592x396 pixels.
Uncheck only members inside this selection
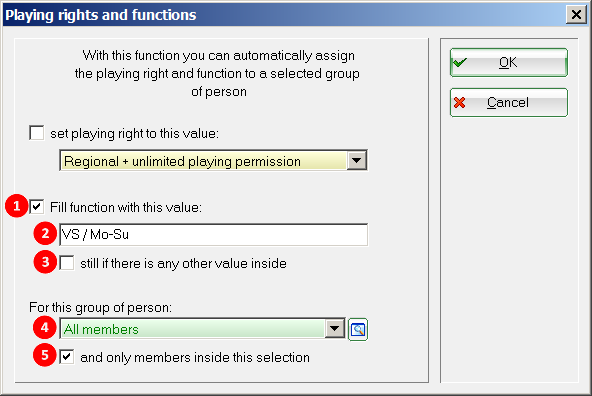click(x=67, y=357)
